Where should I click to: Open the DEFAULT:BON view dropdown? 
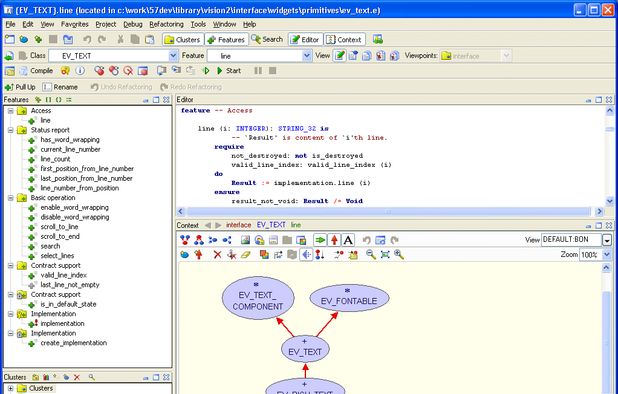607,240
